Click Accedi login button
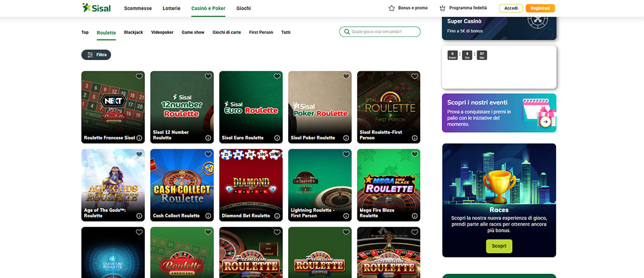Image resolution: width=644 pixels, height=278 pixels. tap(511, 8)
